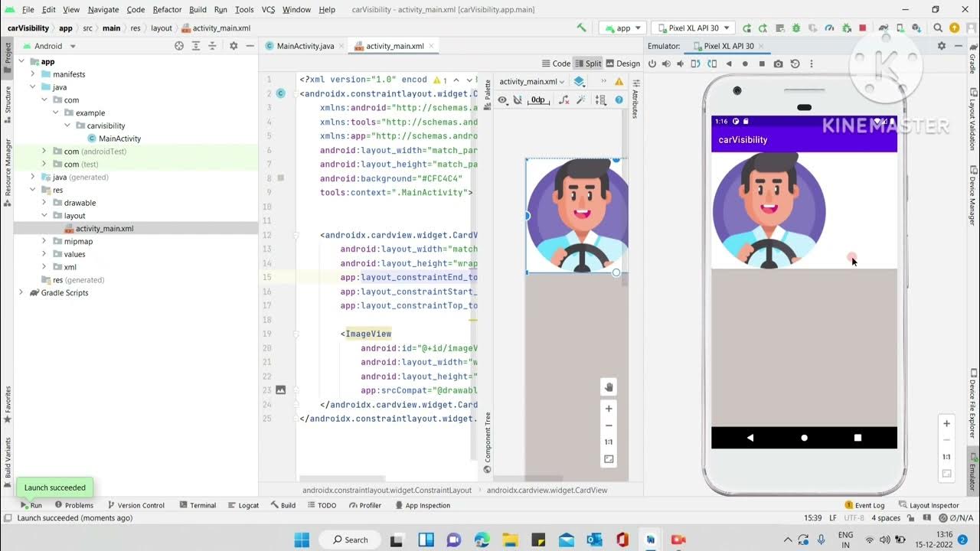Take emulator screenshot with camera icon
The image size is (980, 551).
779,64
